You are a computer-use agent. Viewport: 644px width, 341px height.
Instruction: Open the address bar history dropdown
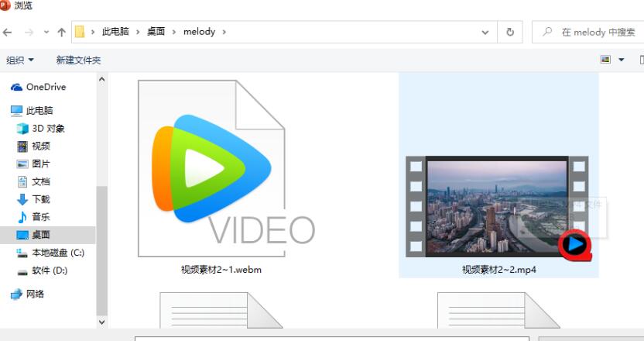485,32
